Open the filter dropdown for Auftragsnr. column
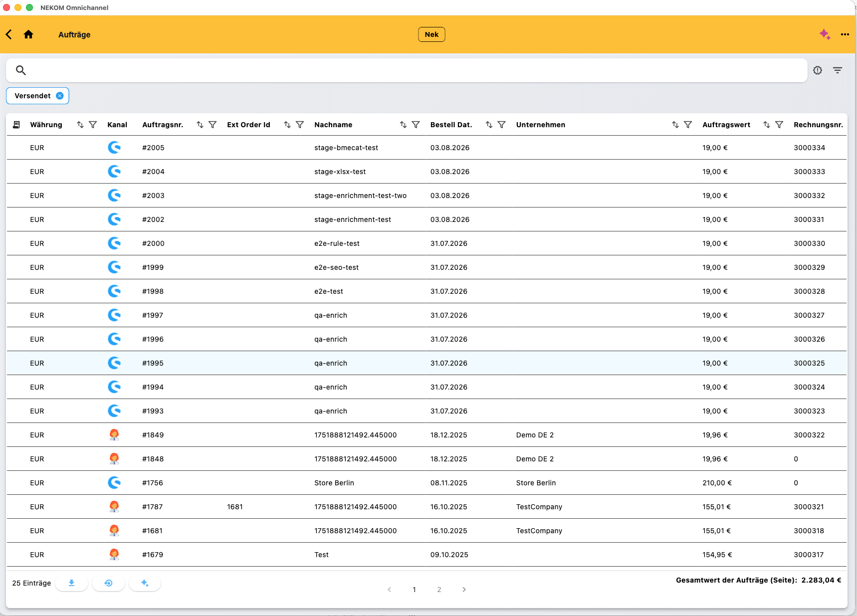Image resolution: width=857 pixels, height=616 pixels. (213, 125)
